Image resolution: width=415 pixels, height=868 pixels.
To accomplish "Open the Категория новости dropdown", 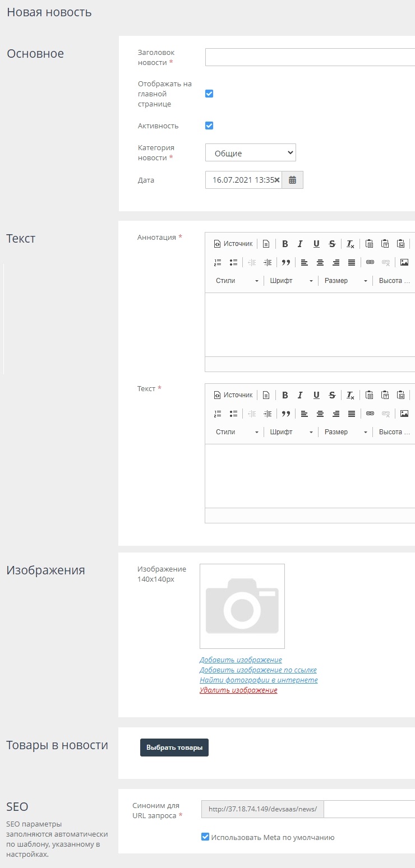I will coord(250,152).
